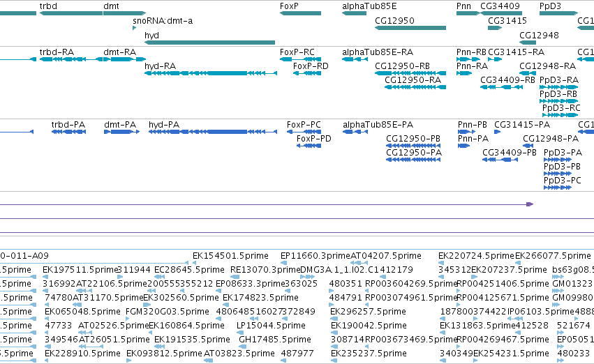Select transcript PpD3-RB

559,101
